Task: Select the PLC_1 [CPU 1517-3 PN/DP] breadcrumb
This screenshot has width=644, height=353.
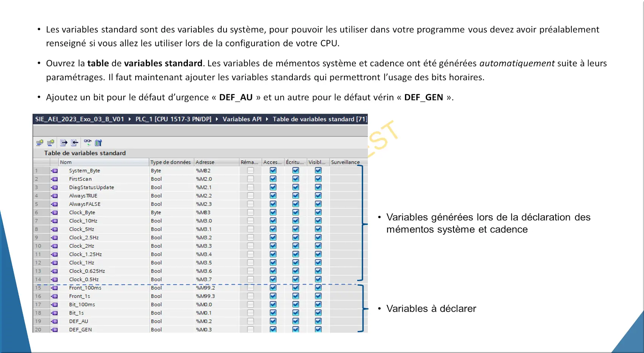Action: [174, 119]
